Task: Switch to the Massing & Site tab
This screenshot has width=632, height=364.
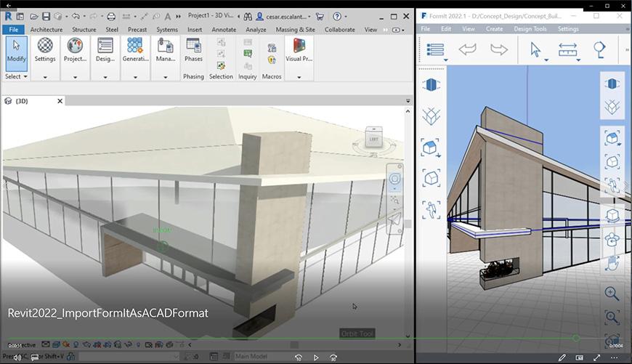Action: coord(296,30)
